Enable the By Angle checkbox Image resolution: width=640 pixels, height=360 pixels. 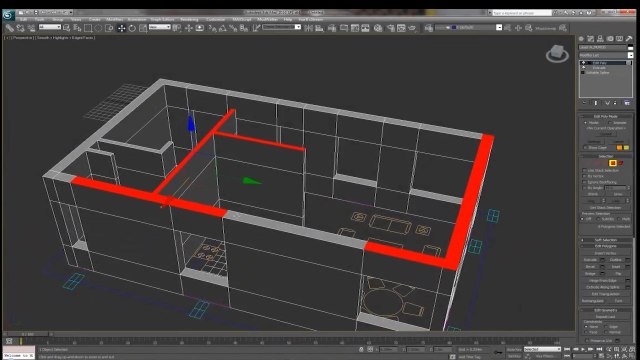[584, 188]
